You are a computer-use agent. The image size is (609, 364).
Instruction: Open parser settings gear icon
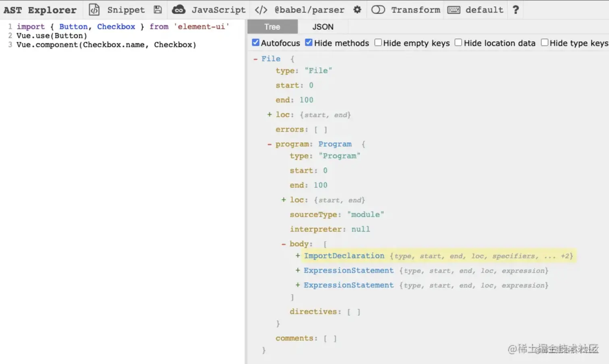tap(357, 10)
